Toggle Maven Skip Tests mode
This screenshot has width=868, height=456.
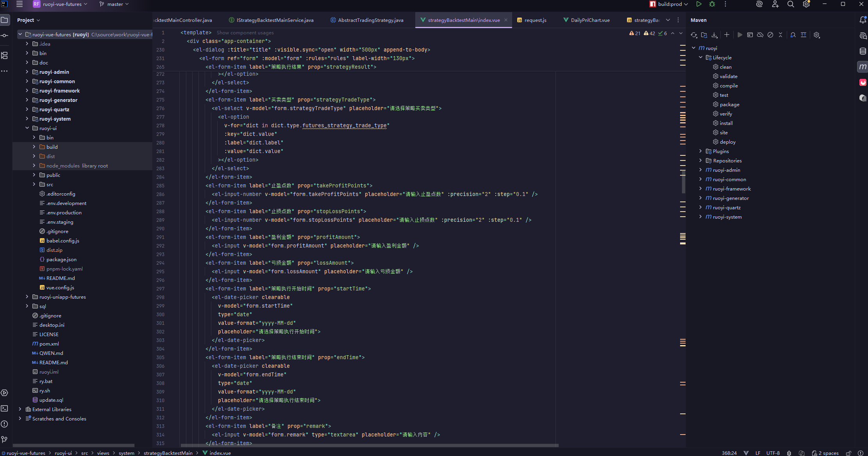770,35
